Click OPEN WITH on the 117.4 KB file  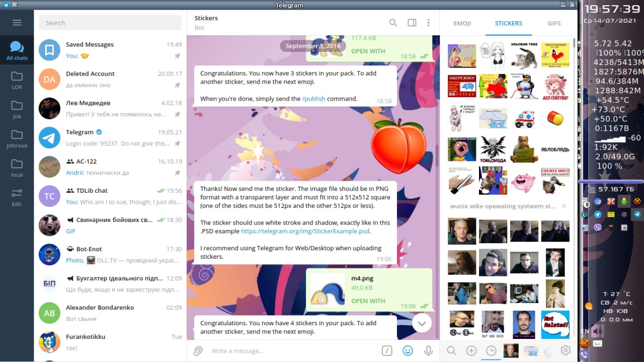(368, 51)
